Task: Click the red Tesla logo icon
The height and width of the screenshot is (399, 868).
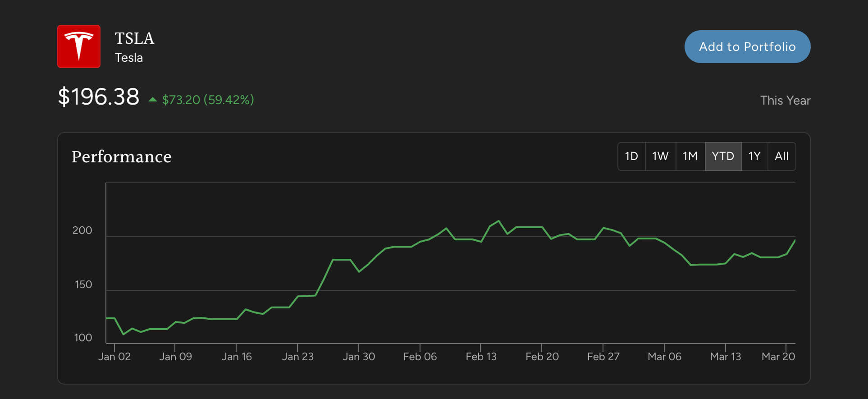Action: click(x=79, y=46)
